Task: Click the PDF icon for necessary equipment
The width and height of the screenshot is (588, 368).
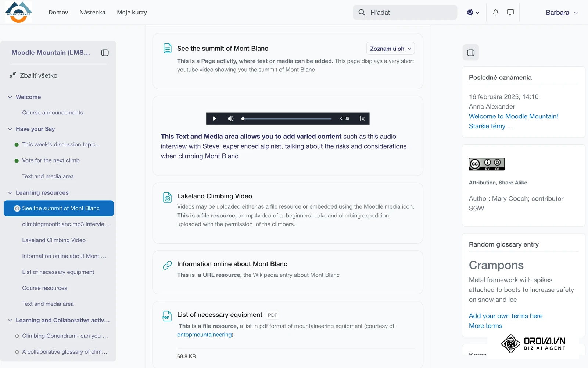Action: [167, 316]
